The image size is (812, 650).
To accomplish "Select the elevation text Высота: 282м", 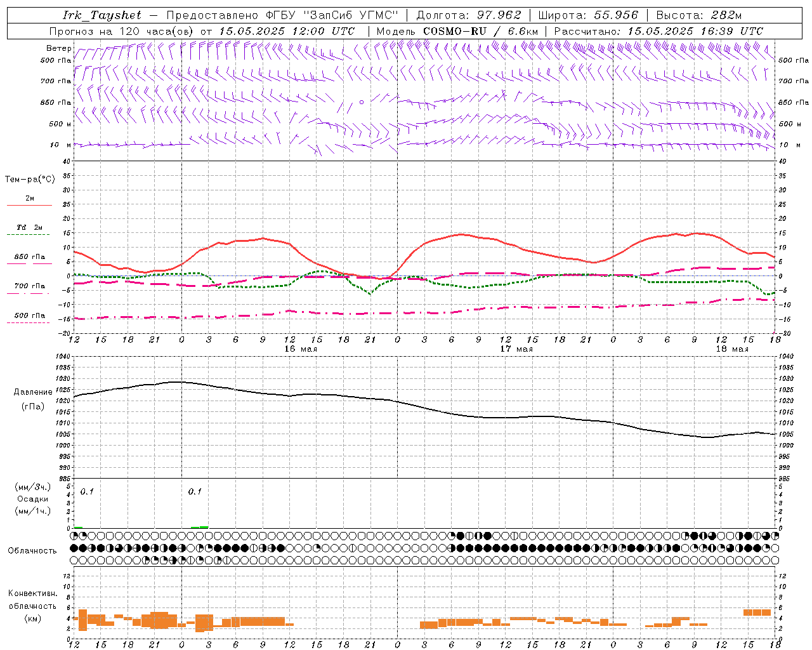I will pyautogui.click(x=698, y=15).
